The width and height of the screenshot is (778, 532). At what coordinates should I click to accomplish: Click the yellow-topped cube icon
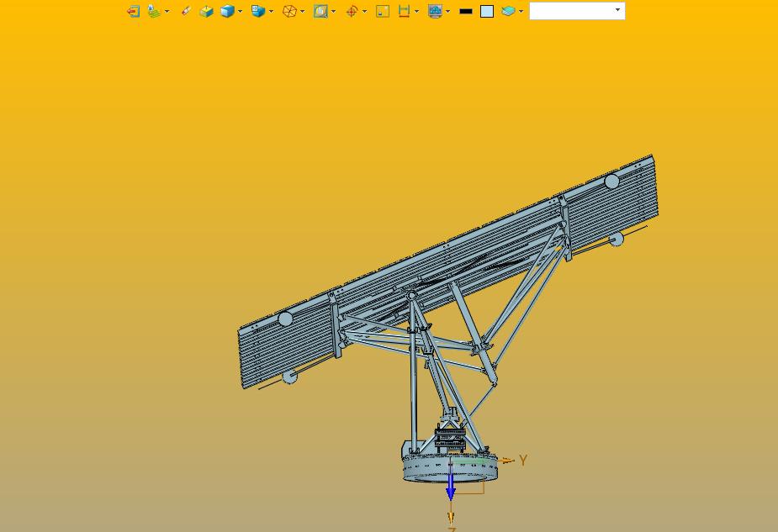206,12
